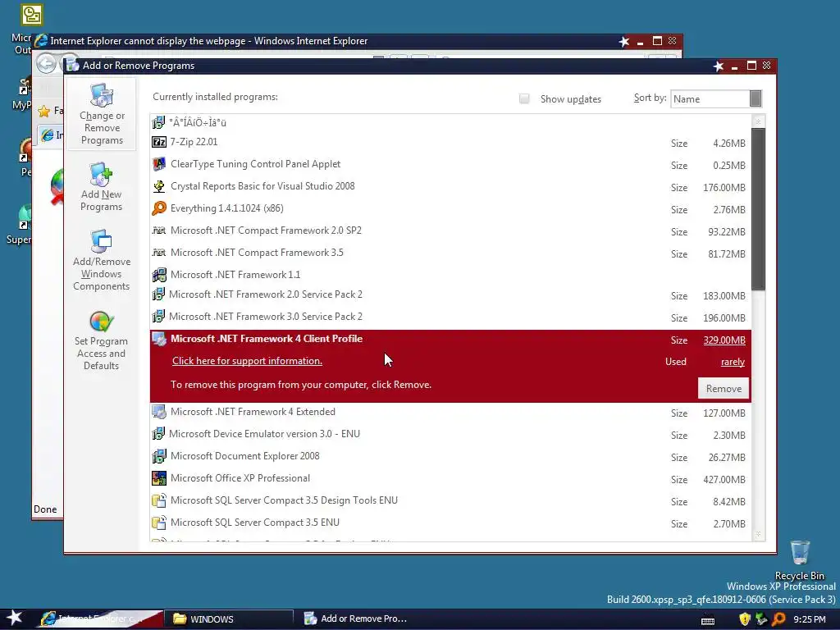The width and height of the screenshot is (840, 630).
Task: Click the Everything search tray icon
Action: pyautogui.click(x=779, y=619)
